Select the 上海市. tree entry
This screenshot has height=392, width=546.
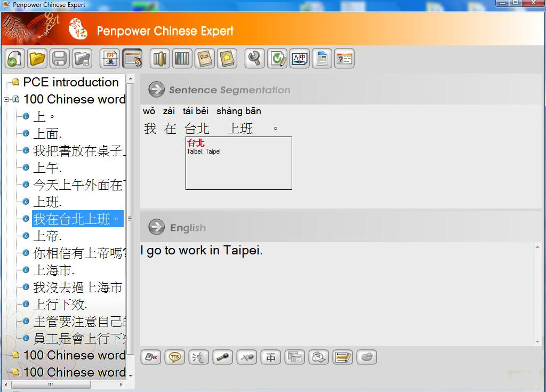pyautogui.click(x=54, y=270)
